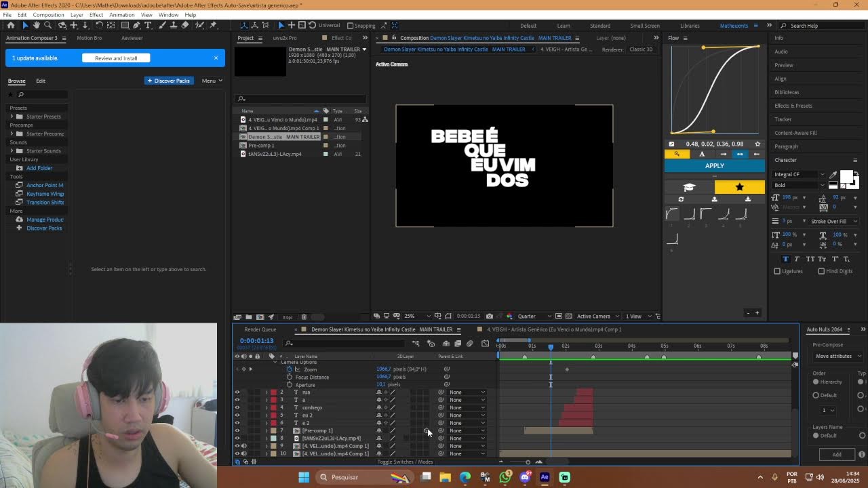Open the Quarter resolution dropdown
Screen dimensions: 868x488
536,316
